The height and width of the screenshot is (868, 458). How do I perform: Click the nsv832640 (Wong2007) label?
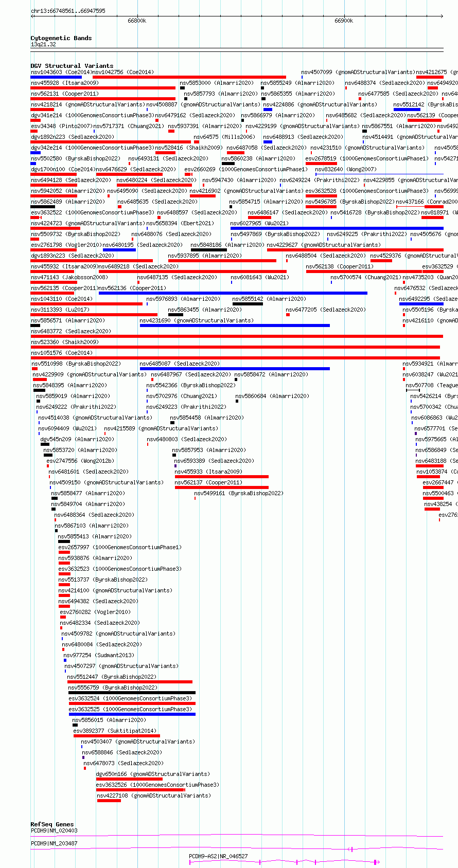coord(346,170)
